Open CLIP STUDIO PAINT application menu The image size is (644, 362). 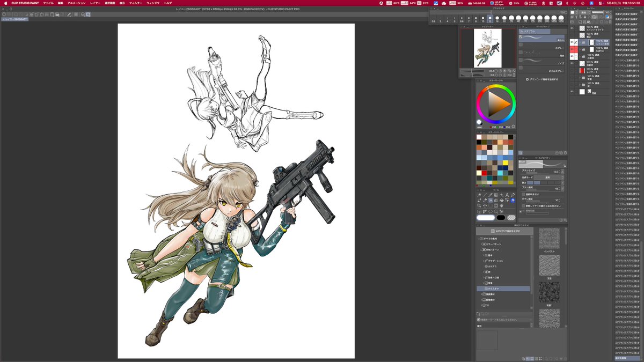tap(25, 3)
